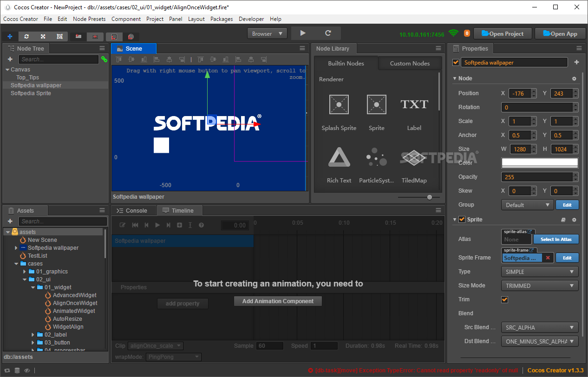Toggle the Trim checkbox

(x=504, y=299)
